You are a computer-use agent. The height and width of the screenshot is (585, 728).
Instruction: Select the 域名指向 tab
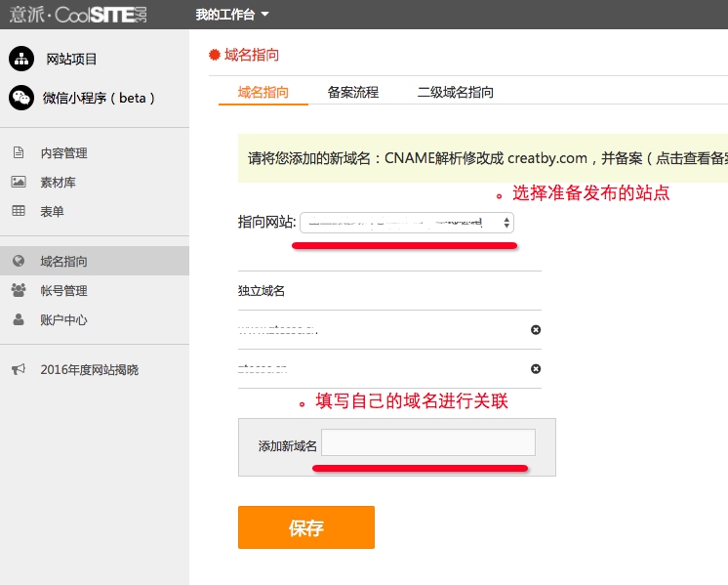(x=263, y=93)
